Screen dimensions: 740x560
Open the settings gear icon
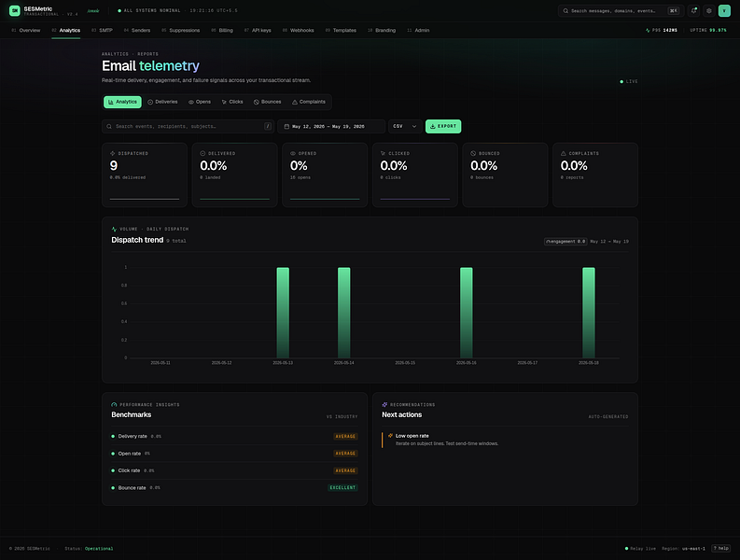point(709,11)
